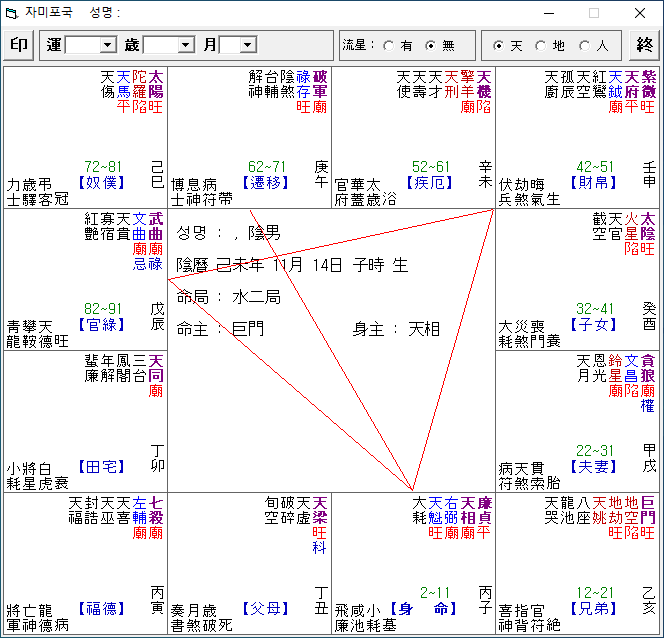The width and height of the screenshot is (664, 638).
Task: Click the app icon in title bar
Action: pyautogui.click(x=12, y=13)
